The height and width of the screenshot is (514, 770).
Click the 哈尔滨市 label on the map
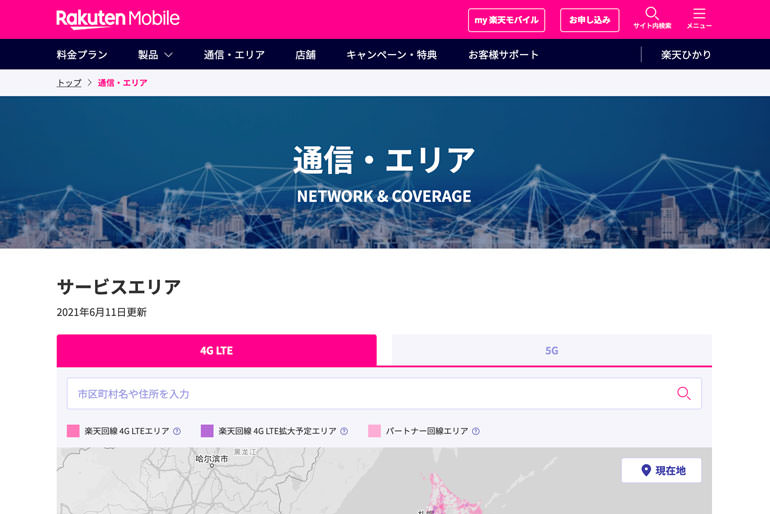(212, 459)
